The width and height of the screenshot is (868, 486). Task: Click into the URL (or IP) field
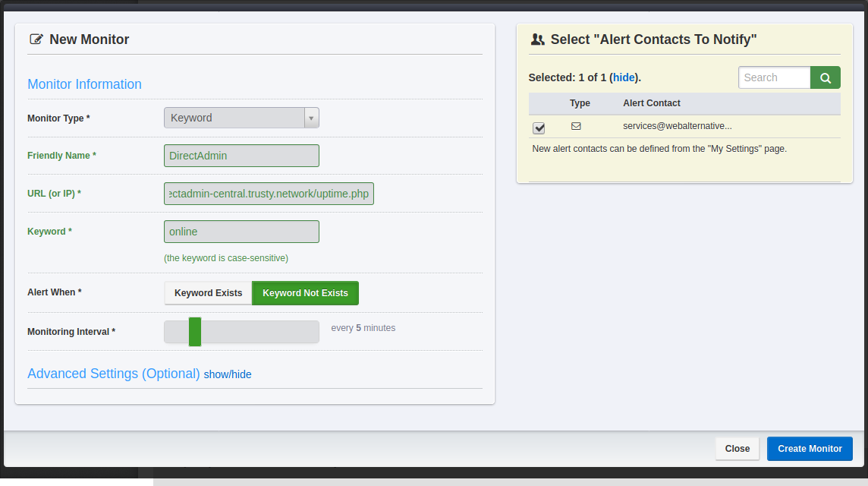[269, 194]
